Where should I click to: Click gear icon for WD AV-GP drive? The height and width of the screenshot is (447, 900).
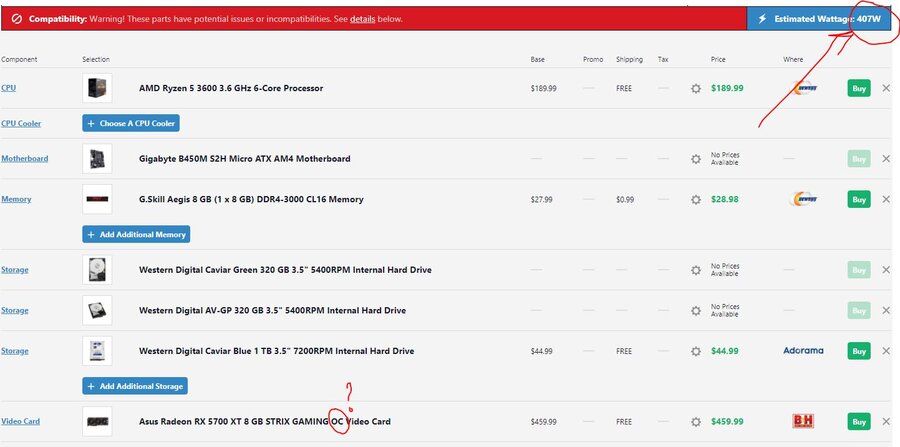tap(696, 310)
